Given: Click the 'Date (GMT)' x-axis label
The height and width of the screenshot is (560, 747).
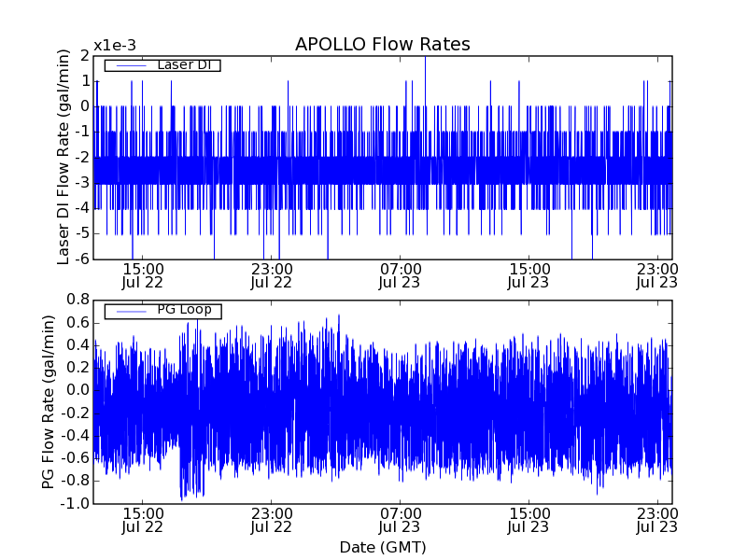Looking at the screenshot, I should (383, 547).
